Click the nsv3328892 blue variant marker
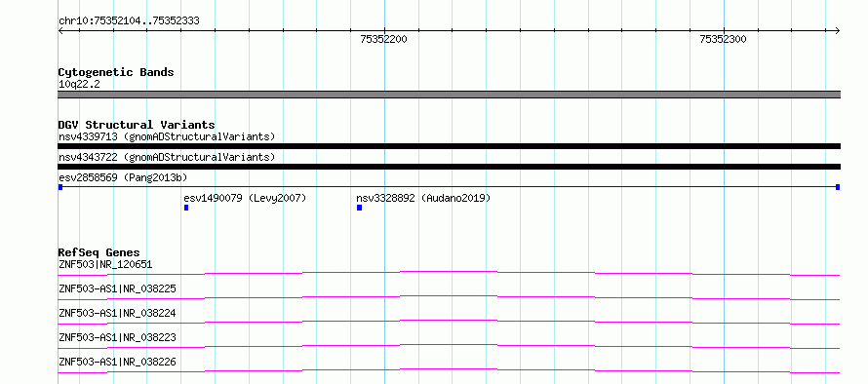Screen dimensions: 868x384 coord(359,208)
